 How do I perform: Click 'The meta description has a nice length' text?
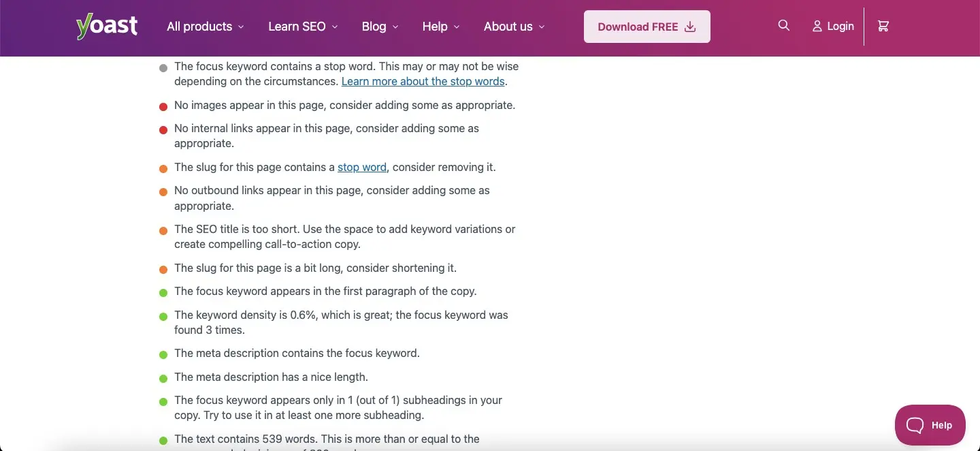coord(271,377)
